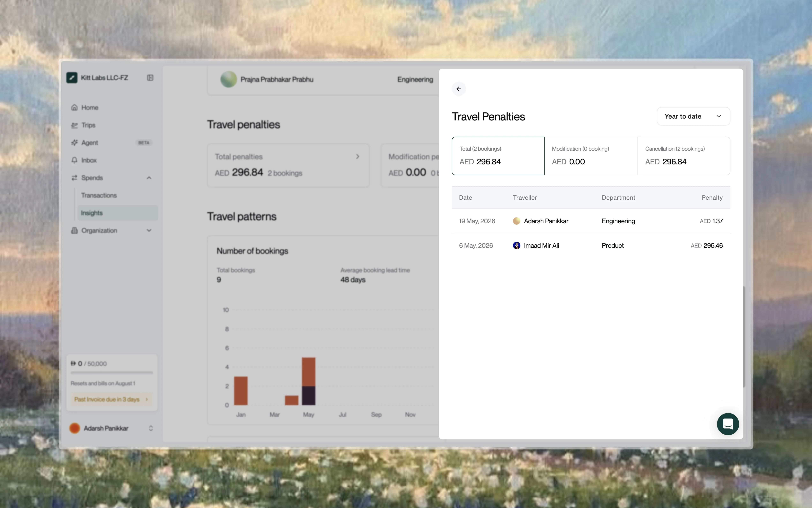Select the Cancellation (2 bookings) tab
The image size is (812, 508).
point(684,156)
